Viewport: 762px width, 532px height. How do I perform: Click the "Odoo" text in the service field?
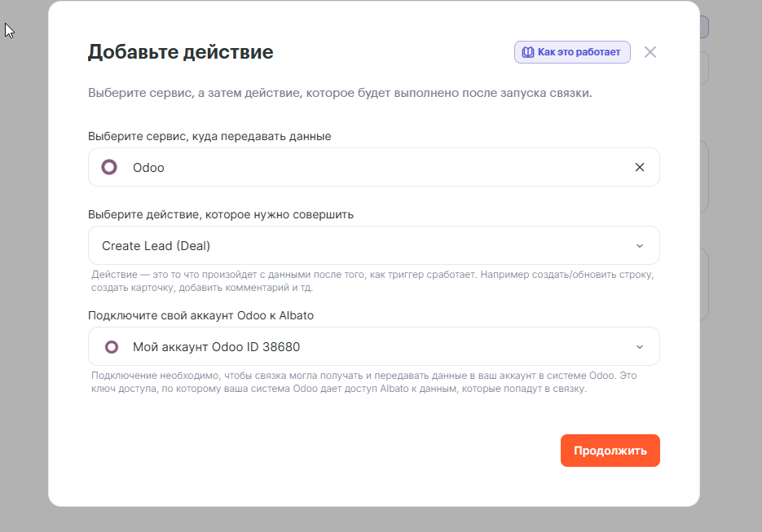tap(148, 167)
